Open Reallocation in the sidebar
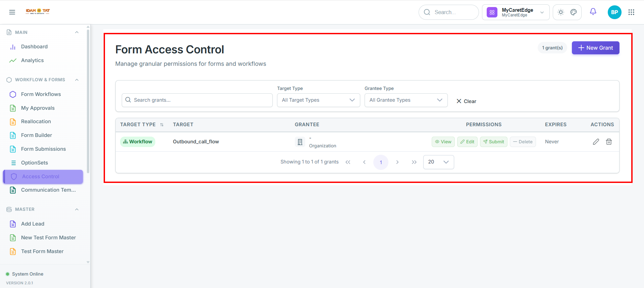 tap(43, 122)
